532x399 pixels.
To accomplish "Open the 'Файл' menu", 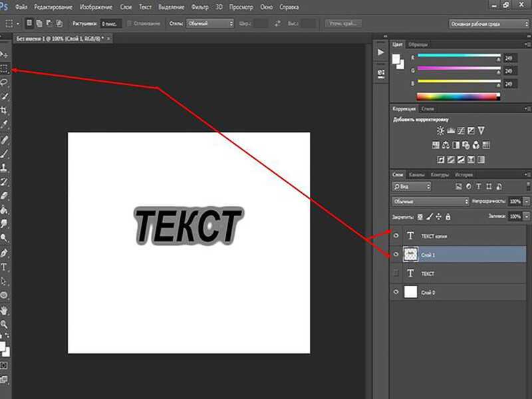I will (x=21, y=7).
